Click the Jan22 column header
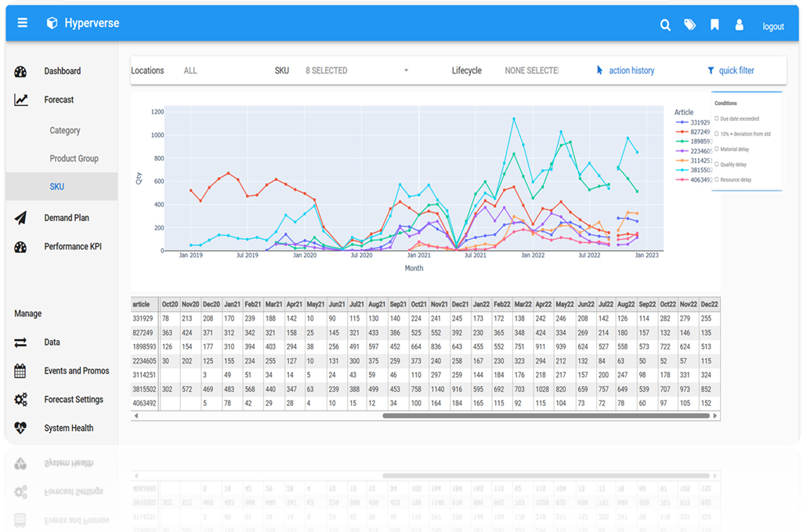803x532 pixels. point(481,304)
